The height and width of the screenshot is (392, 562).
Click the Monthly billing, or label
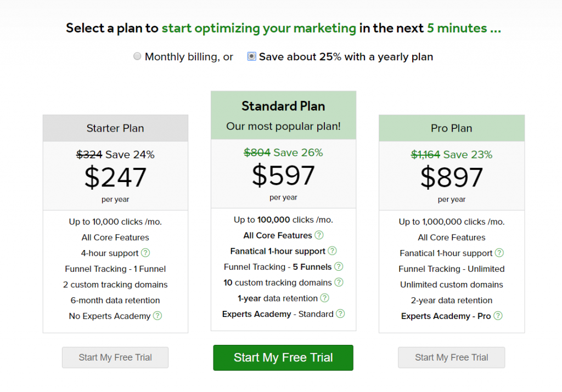[189, 56]
